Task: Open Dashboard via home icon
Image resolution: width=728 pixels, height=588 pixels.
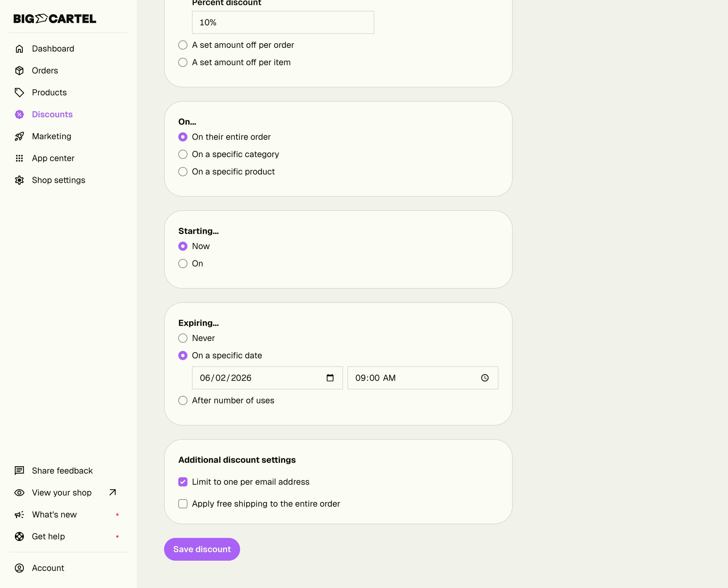Action: tap(19, 49)
